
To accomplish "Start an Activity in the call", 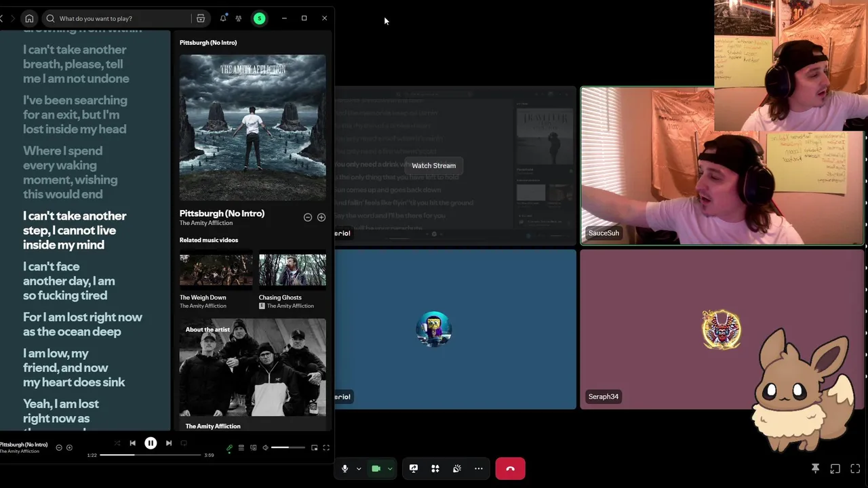I will (x=435, y=468).
